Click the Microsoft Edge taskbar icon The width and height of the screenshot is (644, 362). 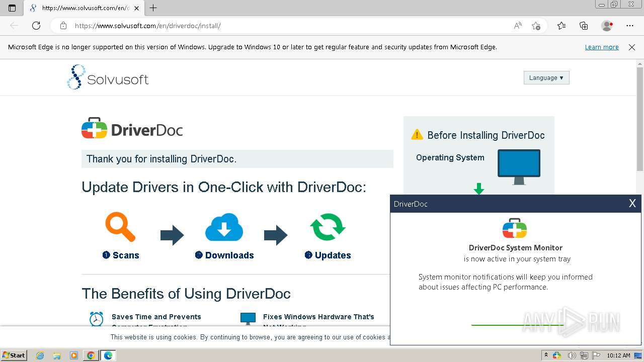pyautogui.click(x=108, y=355)
